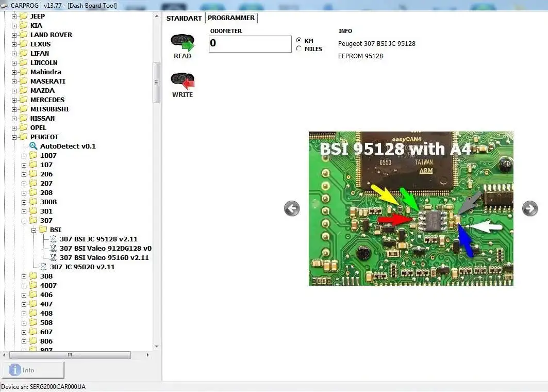
Task: Click the BSI folder icon
Action: (43, 230)
